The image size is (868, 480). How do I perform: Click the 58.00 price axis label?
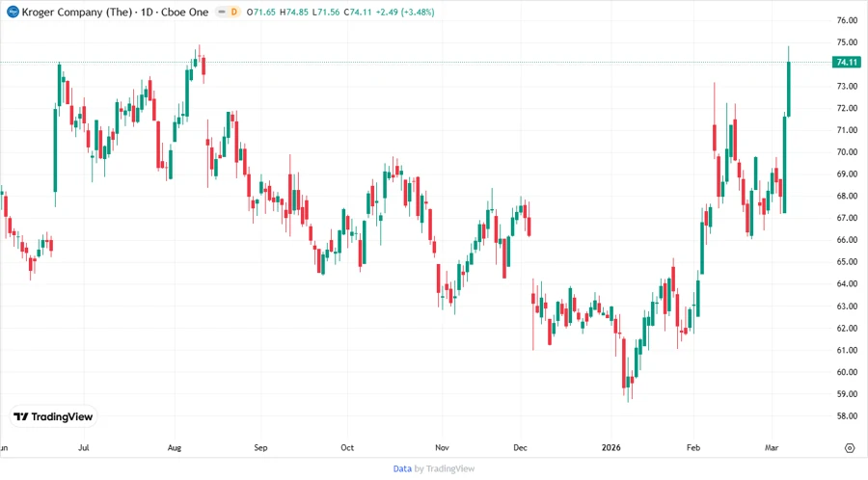tap(847, 416)
